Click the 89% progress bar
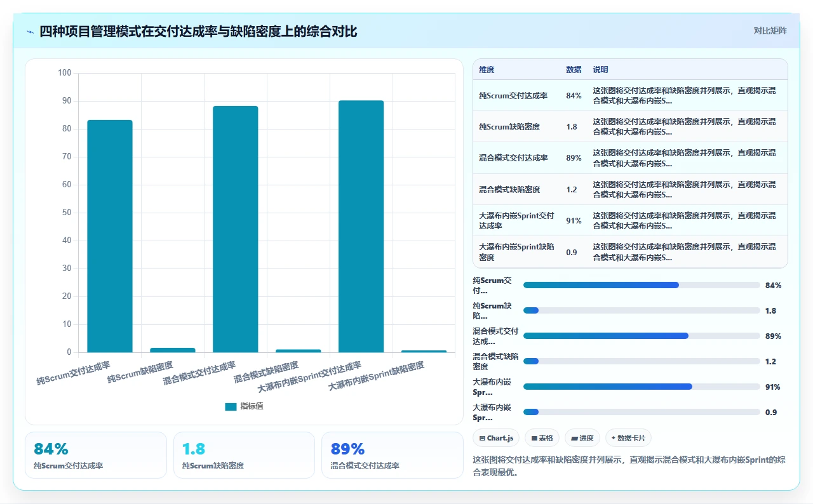The height and width of the screenshot is (504, 813). click(642, 336)
